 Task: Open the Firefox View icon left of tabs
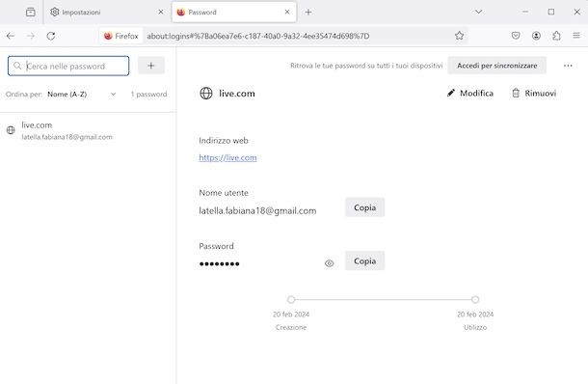[31, 12]
